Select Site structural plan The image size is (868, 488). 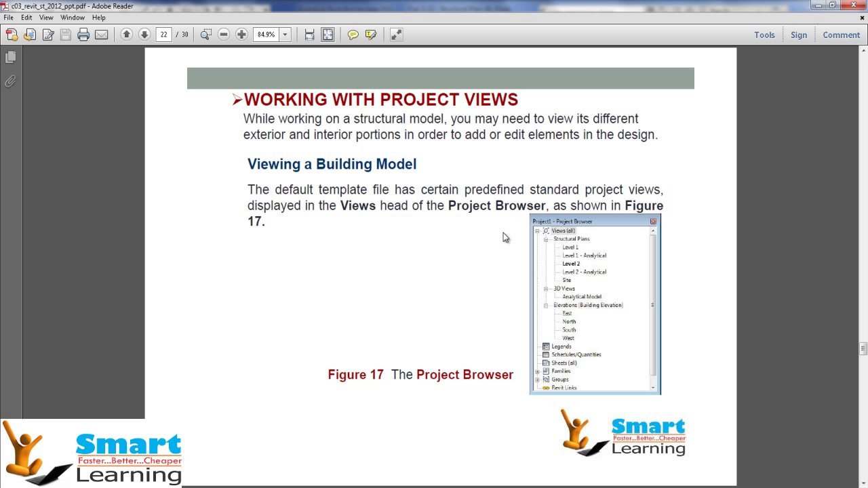(566, 280)
